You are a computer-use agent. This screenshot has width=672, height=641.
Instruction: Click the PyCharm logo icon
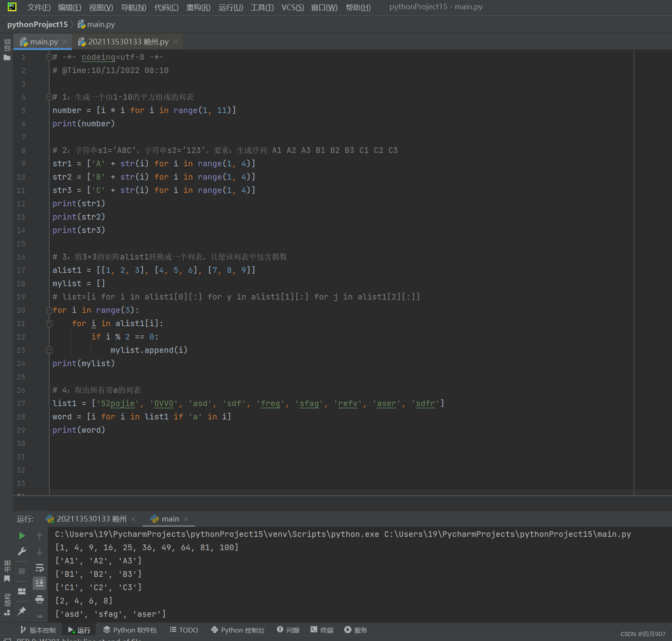pos(13,7)
